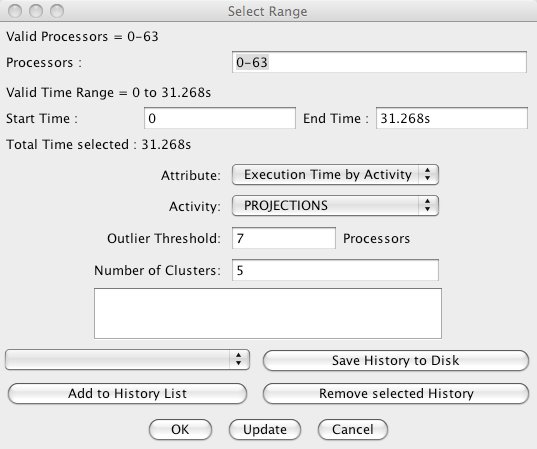The image size is (537, 449).
Task: Click the Outlier Threshold field
Action: [284, 238]
